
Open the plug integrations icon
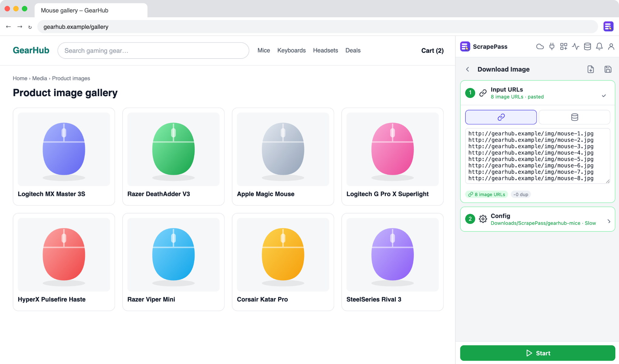pyautogui.click(x=552, y=46)
